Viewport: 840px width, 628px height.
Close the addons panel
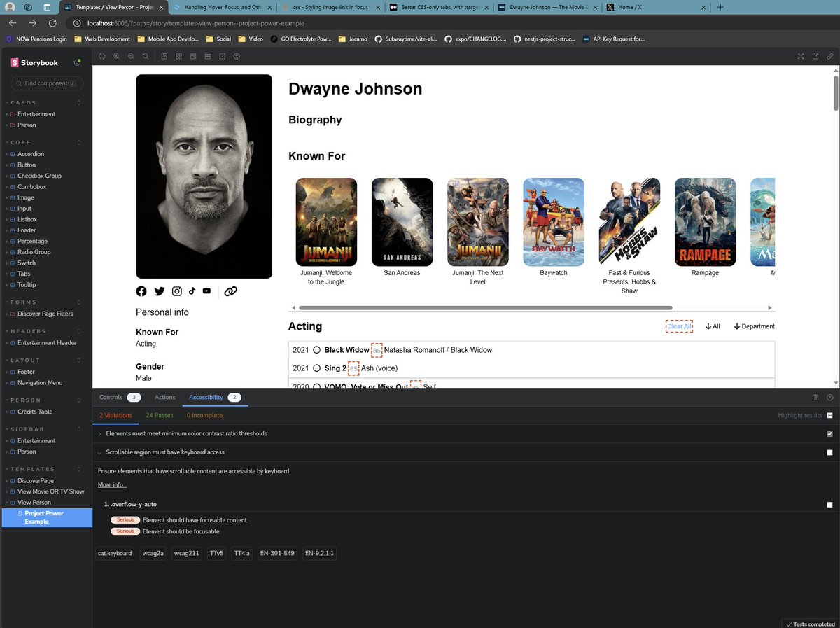pos(830,397)
